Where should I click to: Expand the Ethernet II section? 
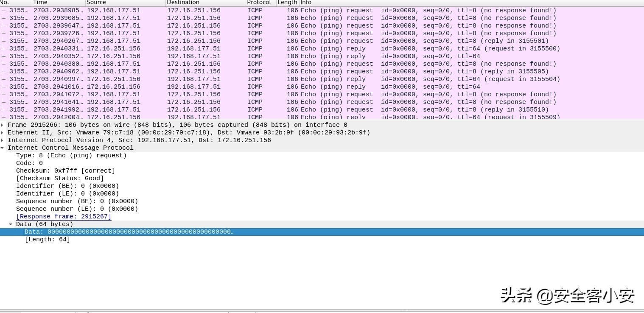pos(3,133)
